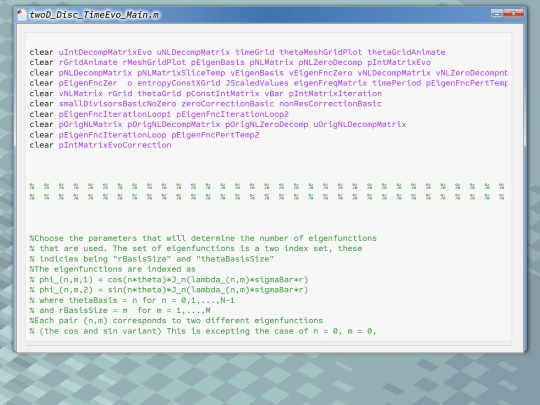Click the variable JScaledValues
540x405 pixels.
(x=257, y=83)
